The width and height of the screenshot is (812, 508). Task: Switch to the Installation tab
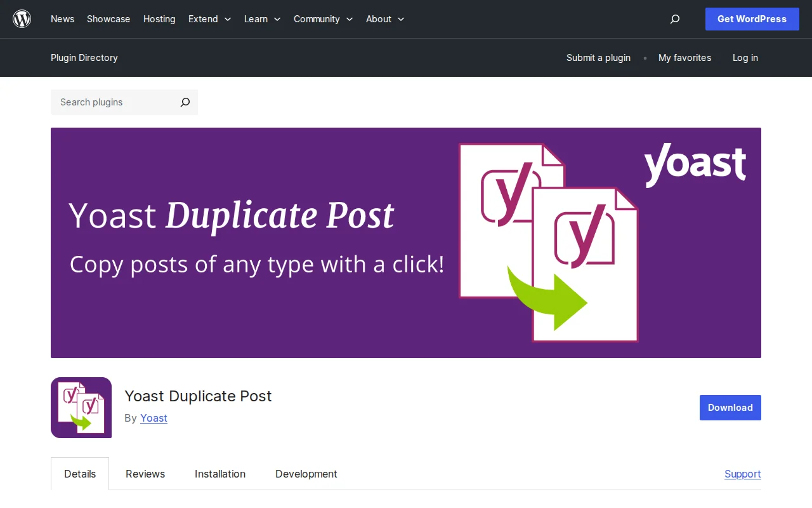(220, 474)
